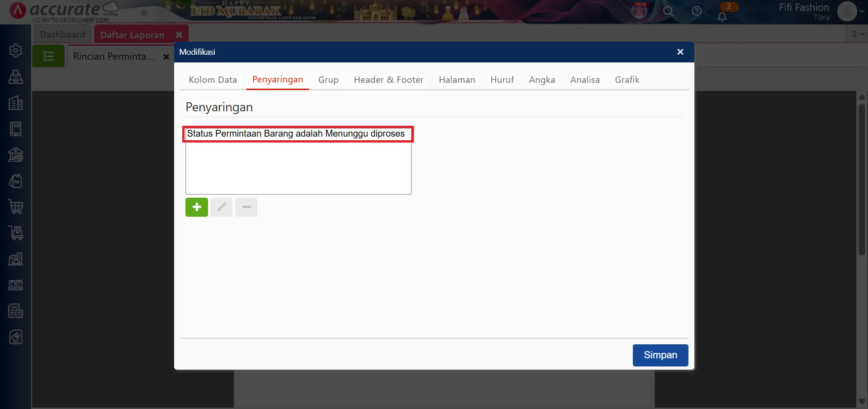Close the Daftar Laporan tab
Viewport: 868px width, 409px height.
pyautogui.click(x=179, y=35)
